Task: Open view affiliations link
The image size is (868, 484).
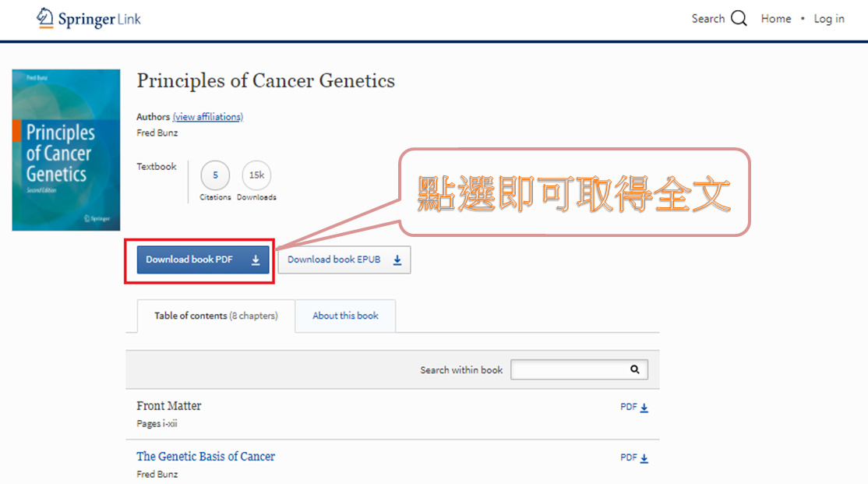Action: [x=207, y=117]
